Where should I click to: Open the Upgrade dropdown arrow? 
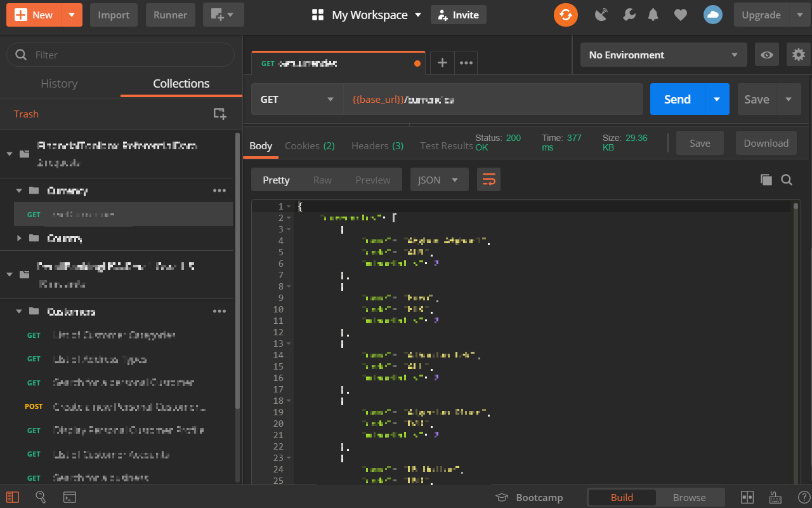pos(799,15)
